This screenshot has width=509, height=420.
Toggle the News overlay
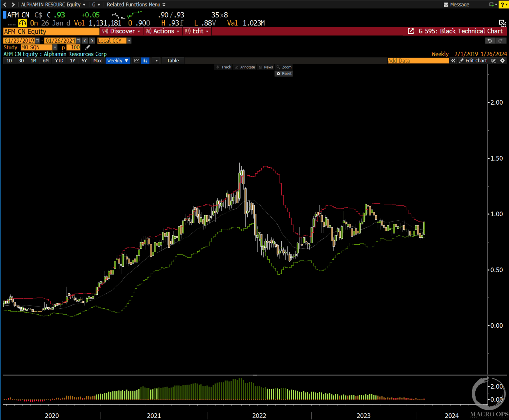coord(266,67)
